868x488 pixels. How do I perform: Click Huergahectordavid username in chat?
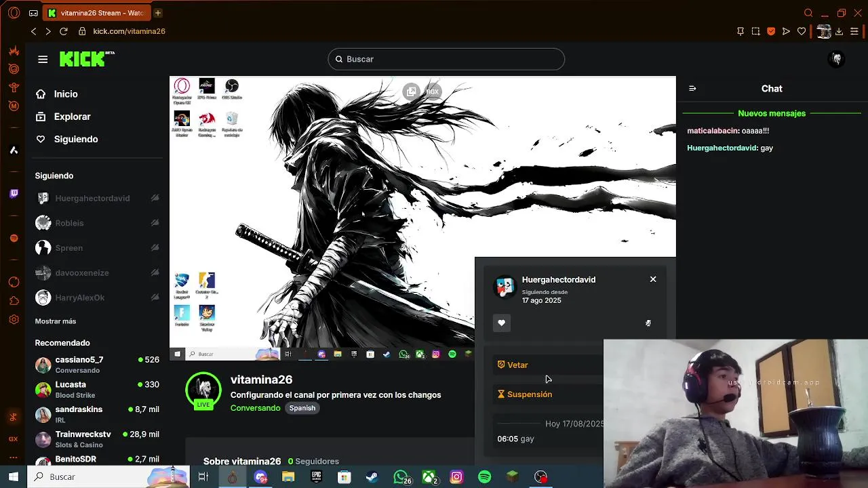722,148
